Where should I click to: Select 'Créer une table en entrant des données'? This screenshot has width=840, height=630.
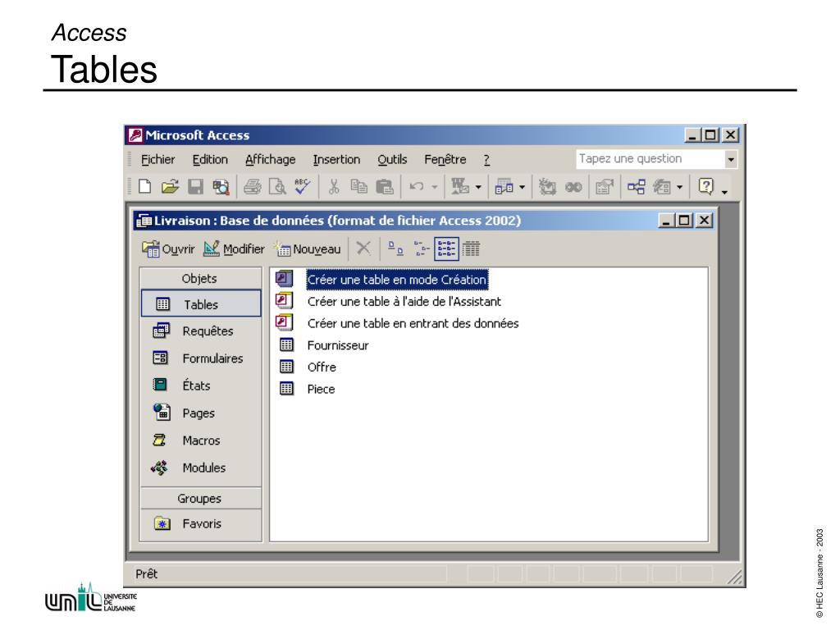413,323
